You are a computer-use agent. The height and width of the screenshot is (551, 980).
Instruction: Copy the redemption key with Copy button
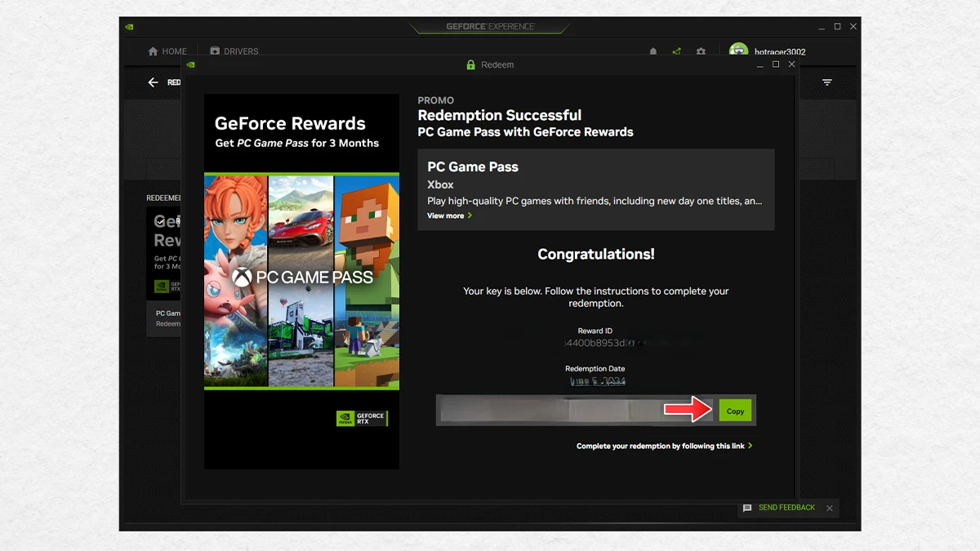(x=735, y=411)
